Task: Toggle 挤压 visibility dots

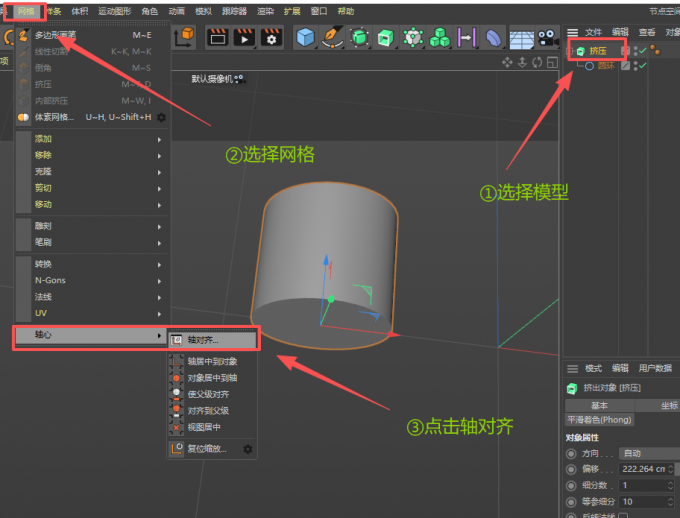Action: (635, 51)
